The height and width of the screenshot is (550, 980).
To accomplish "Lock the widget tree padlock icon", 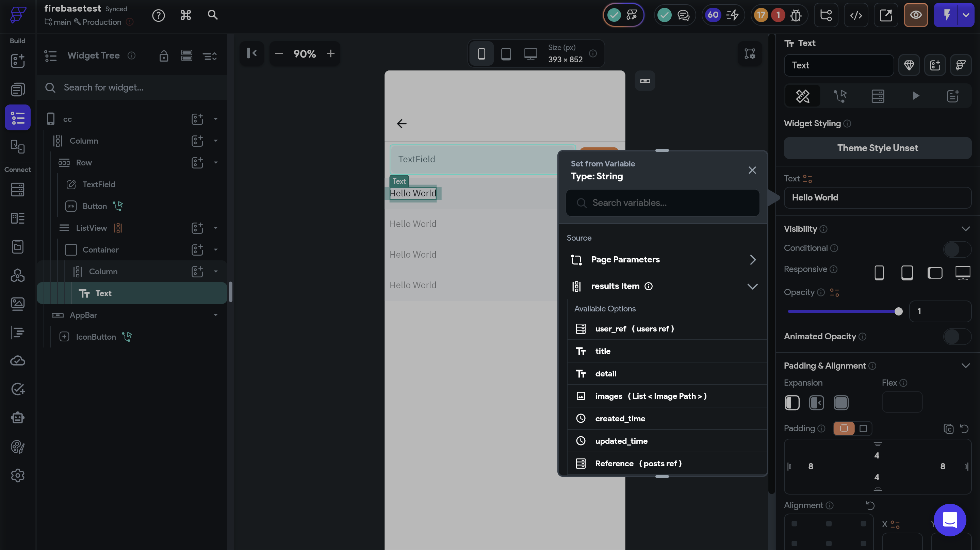I will tap(164, 56).
